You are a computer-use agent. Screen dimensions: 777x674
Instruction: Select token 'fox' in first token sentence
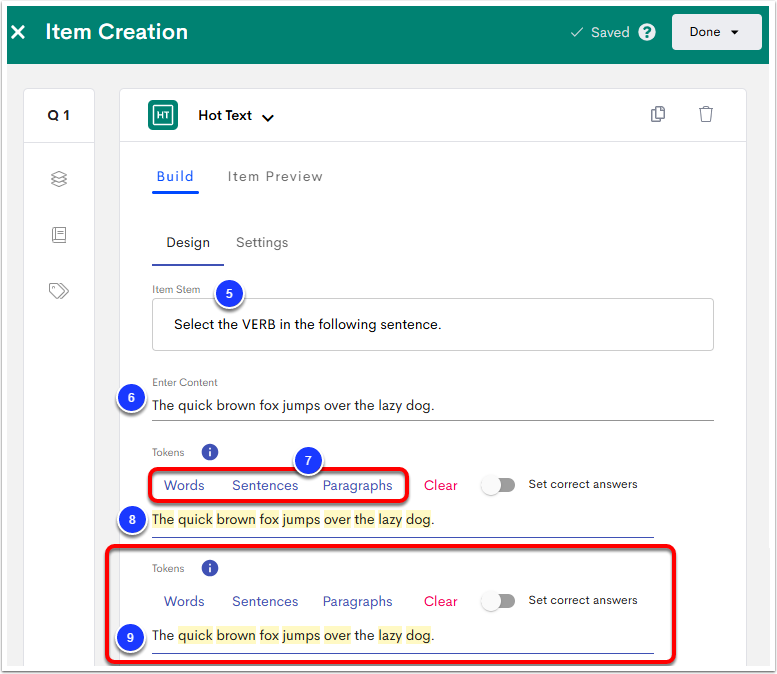point(269,519)
